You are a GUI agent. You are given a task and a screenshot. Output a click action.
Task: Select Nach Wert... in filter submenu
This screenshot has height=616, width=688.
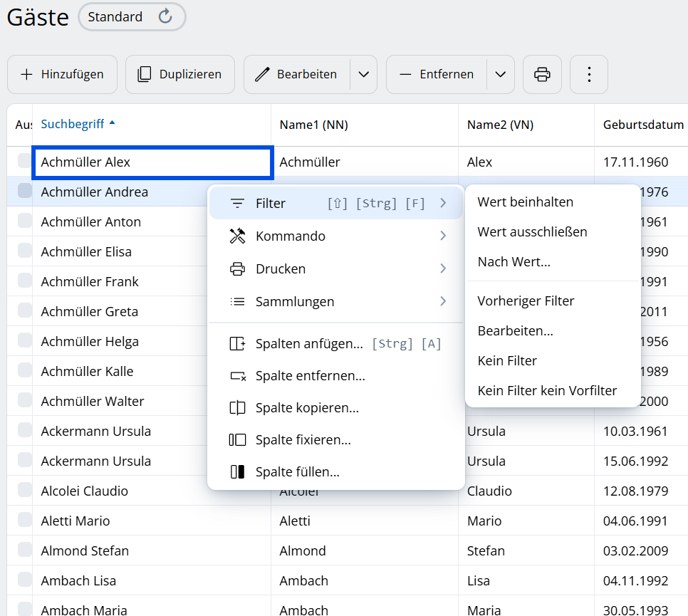coord(553,261)
